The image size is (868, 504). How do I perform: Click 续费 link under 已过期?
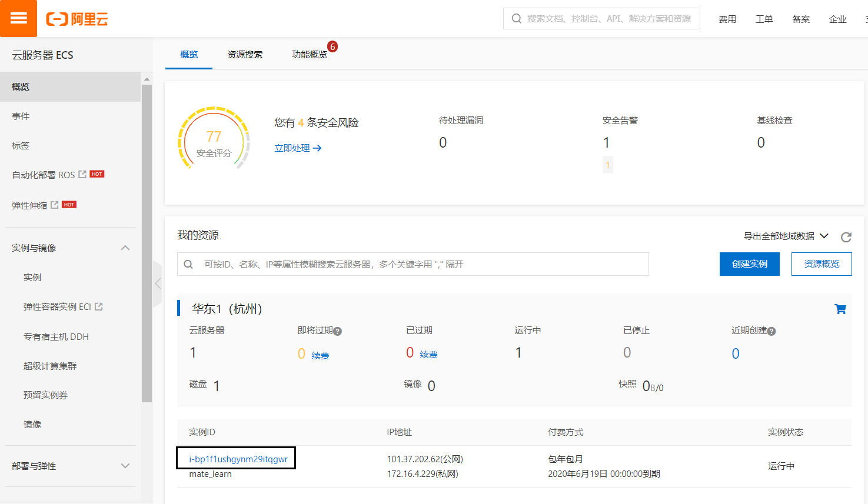(428, 354)
